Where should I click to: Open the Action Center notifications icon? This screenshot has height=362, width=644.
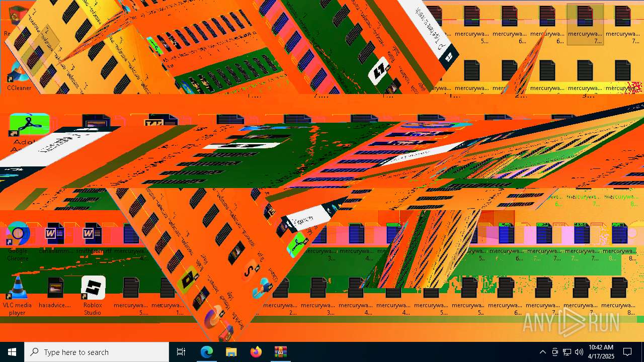pyautogui.click(x=627, y=352)
